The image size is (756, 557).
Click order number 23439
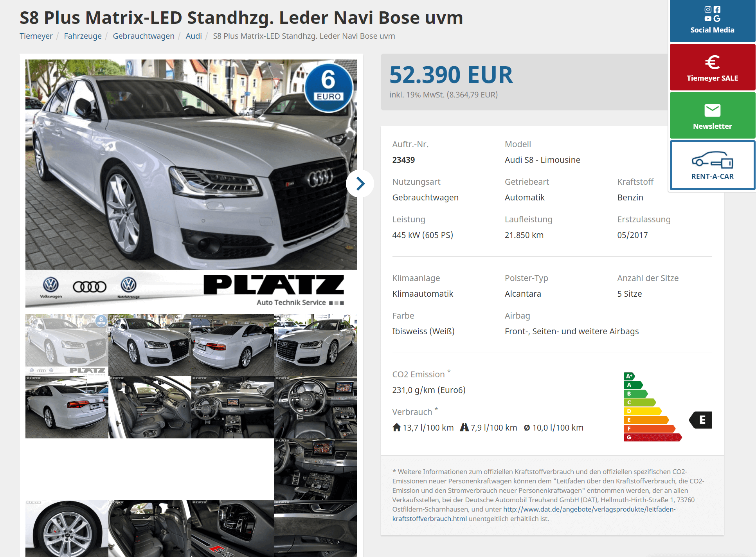coord(403,160)
